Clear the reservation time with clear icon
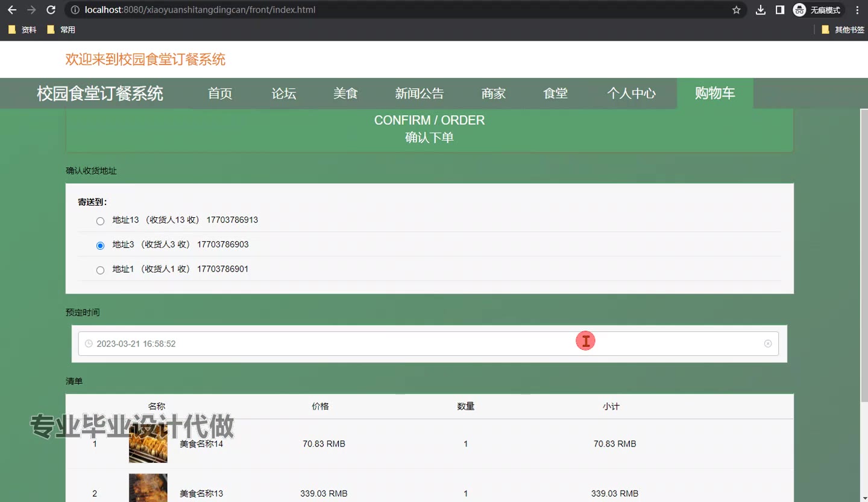This screenshot has height=502, width=868. coord(767,344)
